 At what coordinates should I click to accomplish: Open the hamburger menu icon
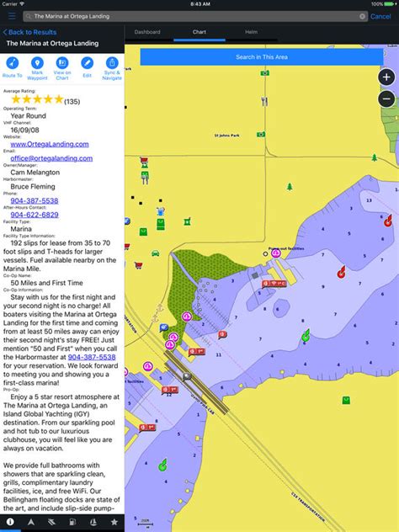click(x=12, y=16)
